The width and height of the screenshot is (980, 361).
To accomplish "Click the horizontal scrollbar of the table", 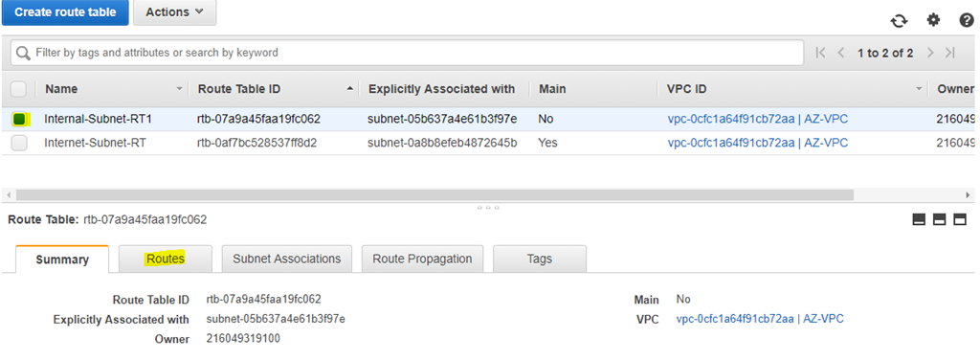I will [434, 195].
